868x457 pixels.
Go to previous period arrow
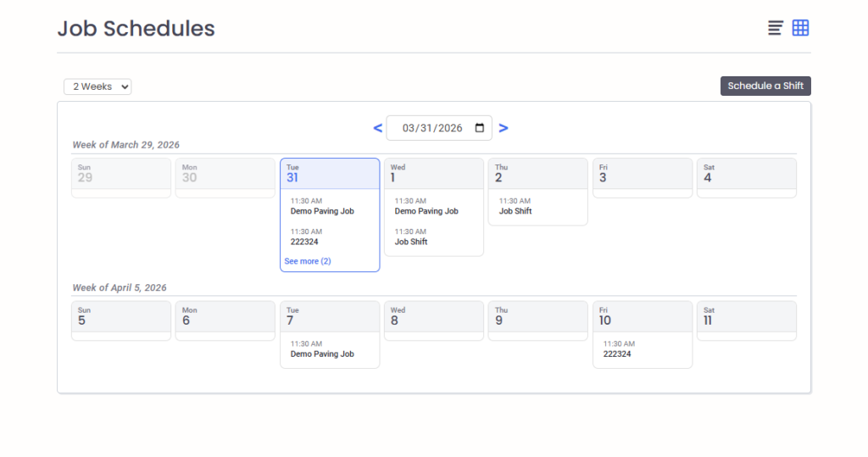pyautogui.click(x=377, y=128)
